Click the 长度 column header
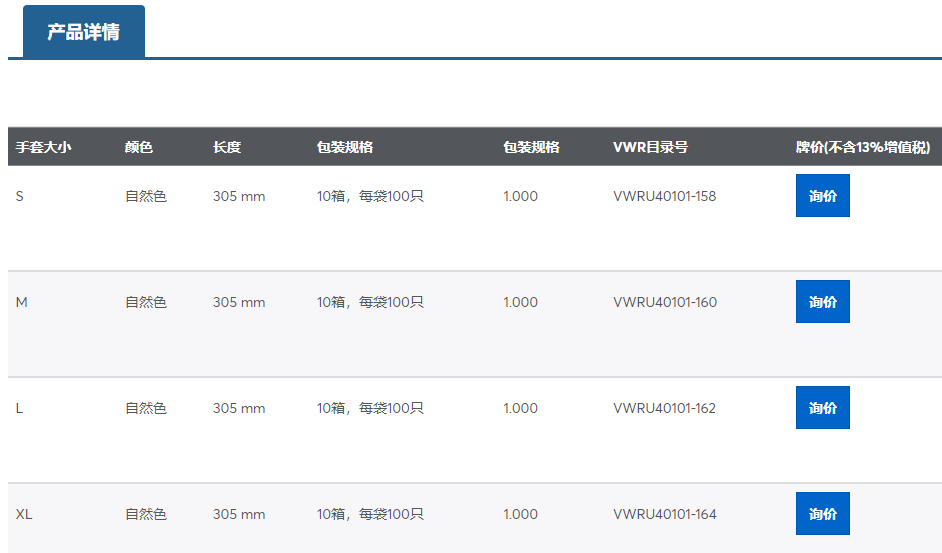The height and width of the screenshot is (553, 942). point(227,147)
